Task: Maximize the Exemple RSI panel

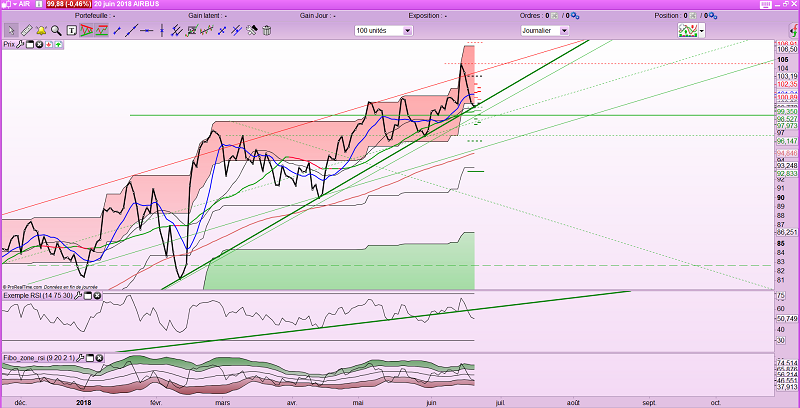Action: (x=88, y=296)
